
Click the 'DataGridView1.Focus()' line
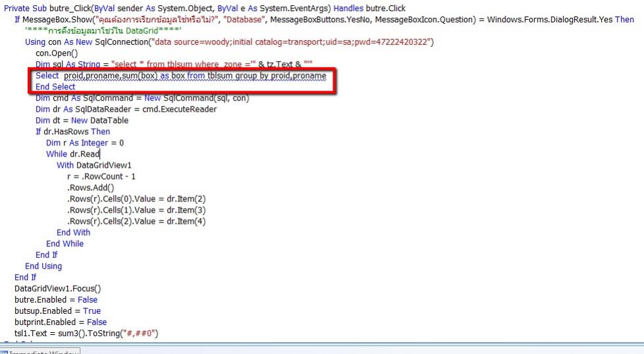(x=57, y=288)
